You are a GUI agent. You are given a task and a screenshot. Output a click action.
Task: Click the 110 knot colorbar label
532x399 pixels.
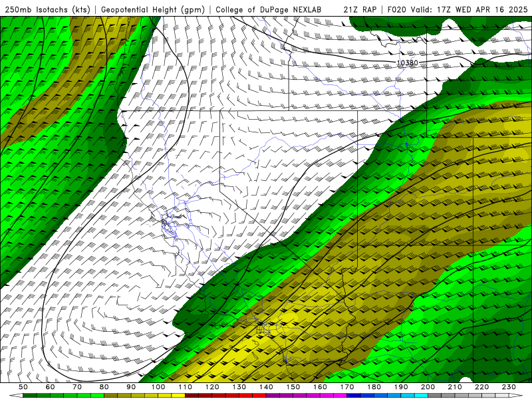(x=186, y=387)
